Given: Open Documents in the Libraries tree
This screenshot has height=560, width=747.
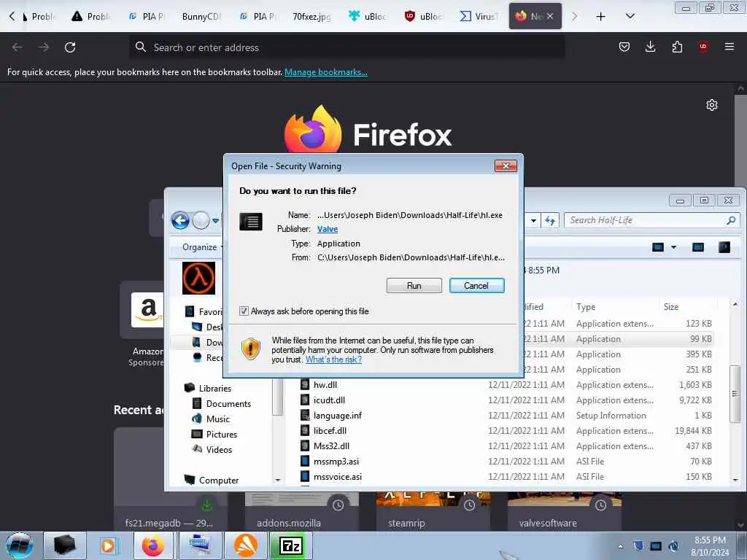Looking at the screenshot, I should pos(228,404).
